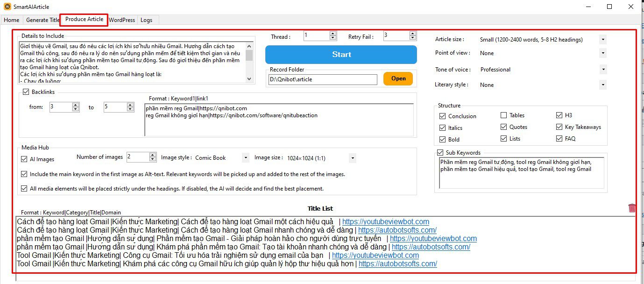
Task: Click the SmartAIArticle app icon in title bar
Action: click(8, 7)
